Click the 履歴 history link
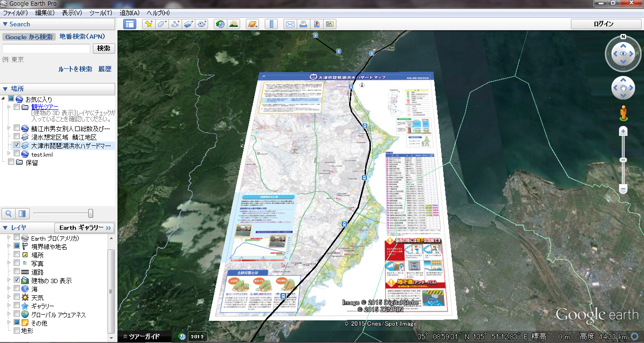This screenshot has height=343, width=644. (x=105, y=69)
